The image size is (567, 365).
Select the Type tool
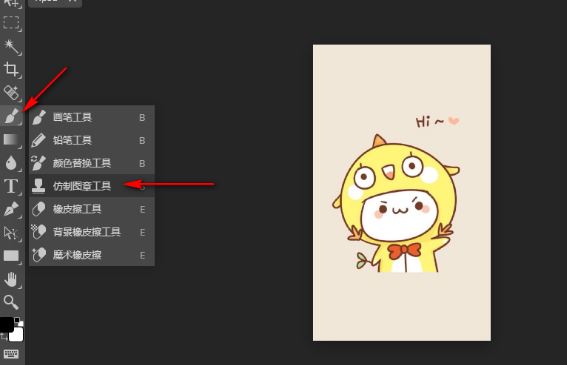pos(11,186)
